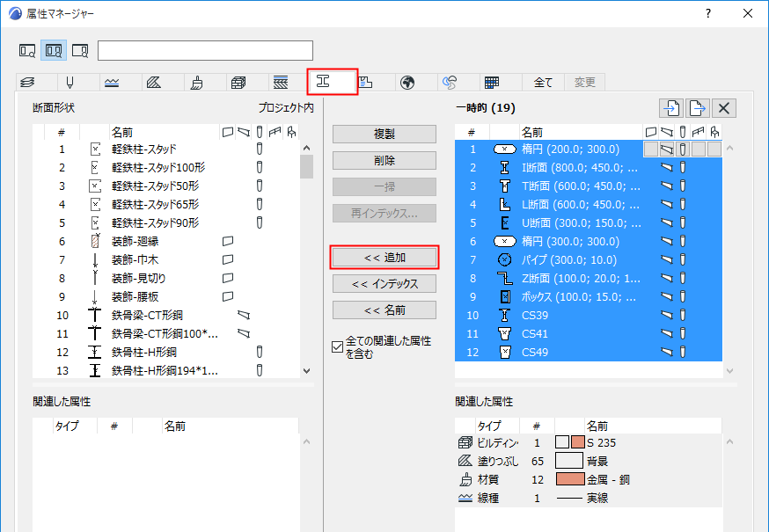The width and height of the screenshot is (769, 532).
Task: Click the パイプ circle profile icon
Action: click(505, 260)
